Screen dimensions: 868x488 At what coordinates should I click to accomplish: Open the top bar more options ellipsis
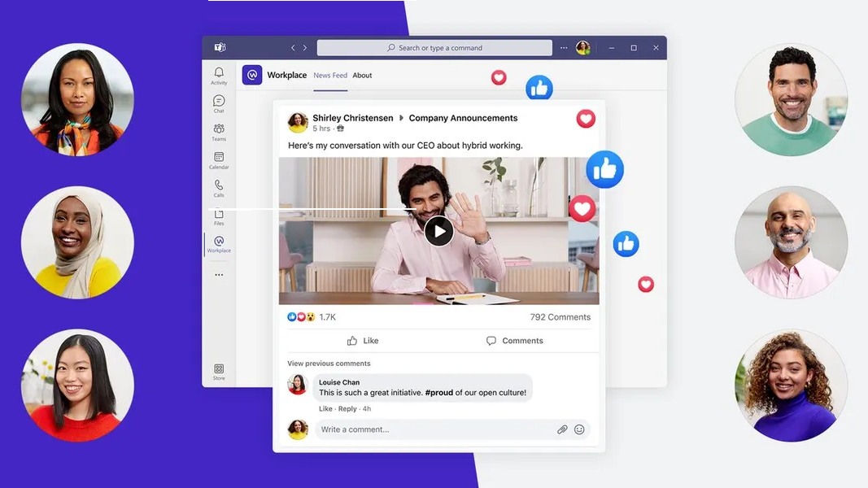point(564,48)
